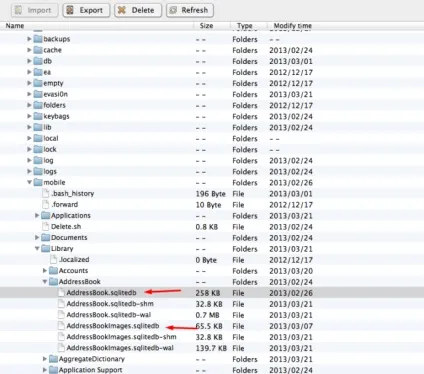This screenshot has height=374, width=424.
Task: Select the evasi0n folder name
Action: tap(56, 94)
